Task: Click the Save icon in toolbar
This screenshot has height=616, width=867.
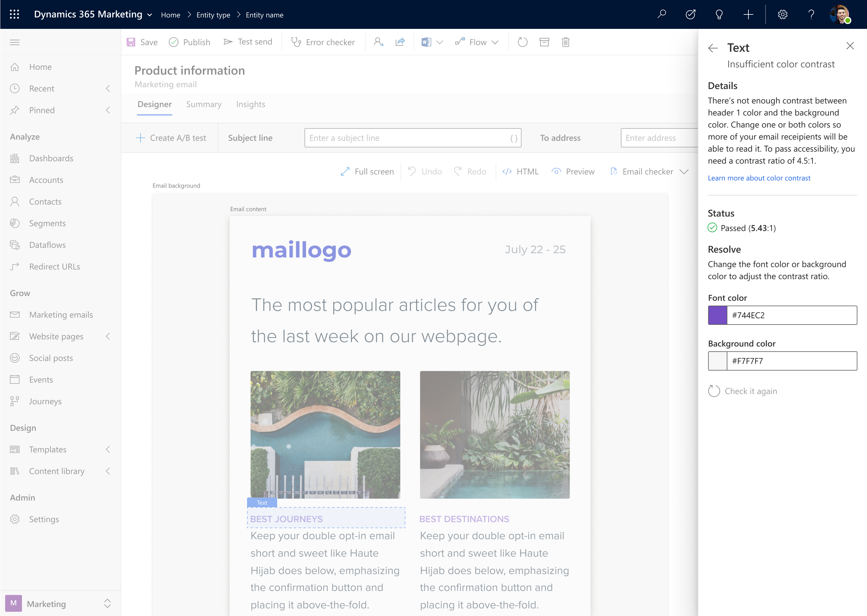Action: (x=132, y=41)
